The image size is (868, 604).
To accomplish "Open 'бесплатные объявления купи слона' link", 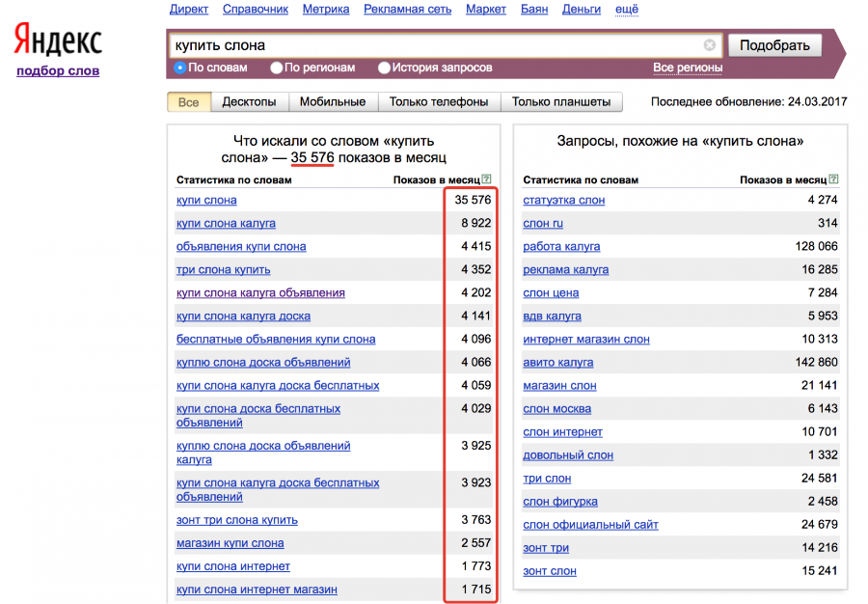I will tap(276, 340).
